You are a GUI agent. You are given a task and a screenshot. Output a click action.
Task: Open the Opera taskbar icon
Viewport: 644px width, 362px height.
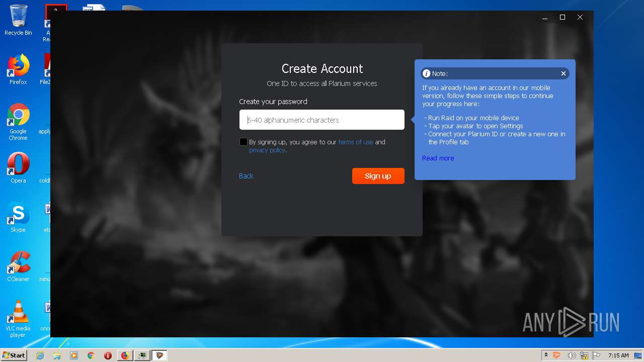108,355
